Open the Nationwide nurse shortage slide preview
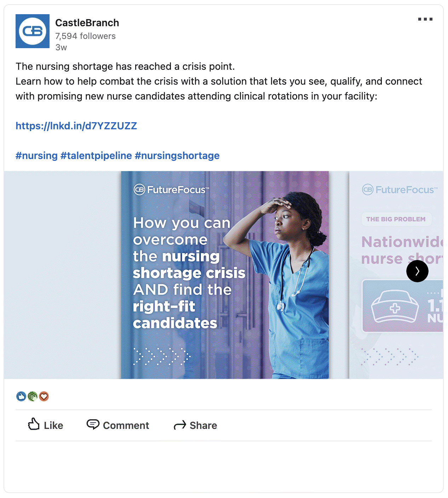The image size is (448, 498). pos(396,275)
